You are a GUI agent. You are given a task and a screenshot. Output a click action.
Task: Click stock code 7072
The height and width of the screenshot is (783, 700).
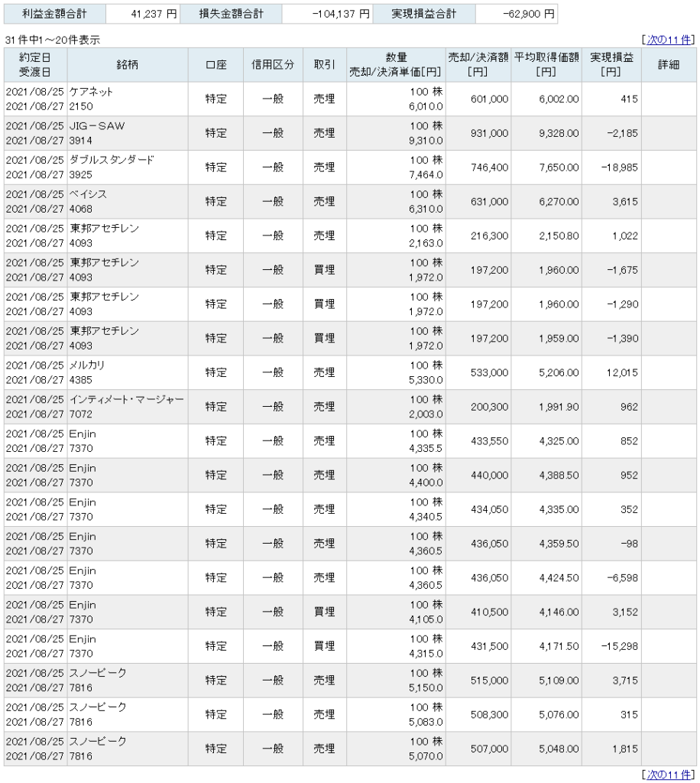coord(81,414)
